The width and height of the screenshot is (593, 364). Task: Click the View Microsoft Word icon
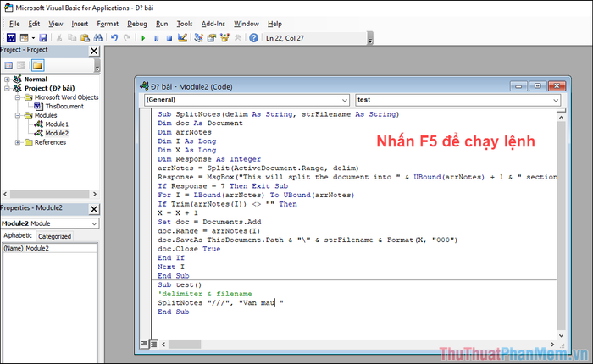11,38
